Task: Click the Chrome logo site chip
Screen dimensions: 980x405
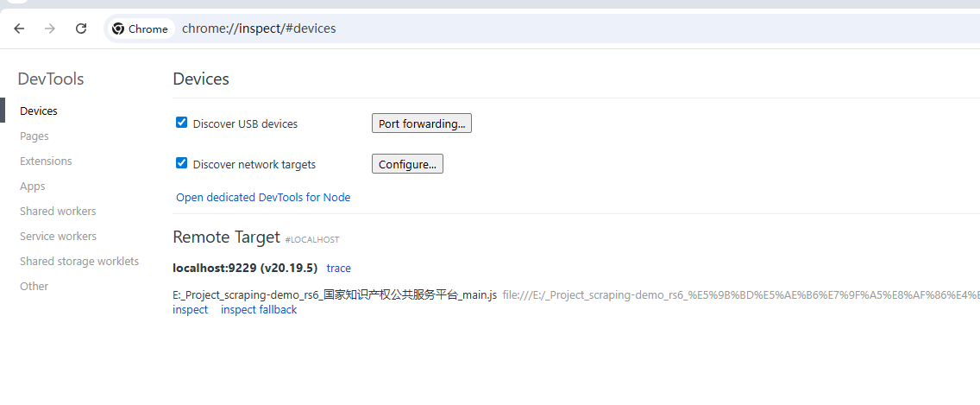Action: tap(140, 28)
